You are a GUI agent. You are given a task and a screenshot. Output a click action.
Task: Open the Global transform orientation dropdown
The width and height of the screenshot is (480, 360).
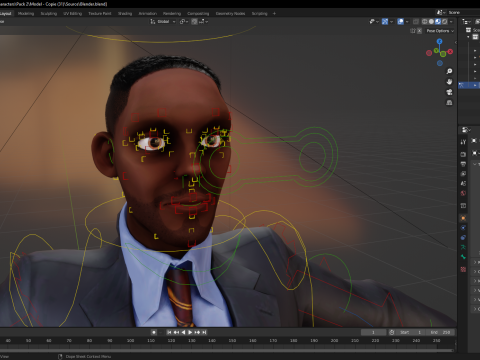click(163, 21)
